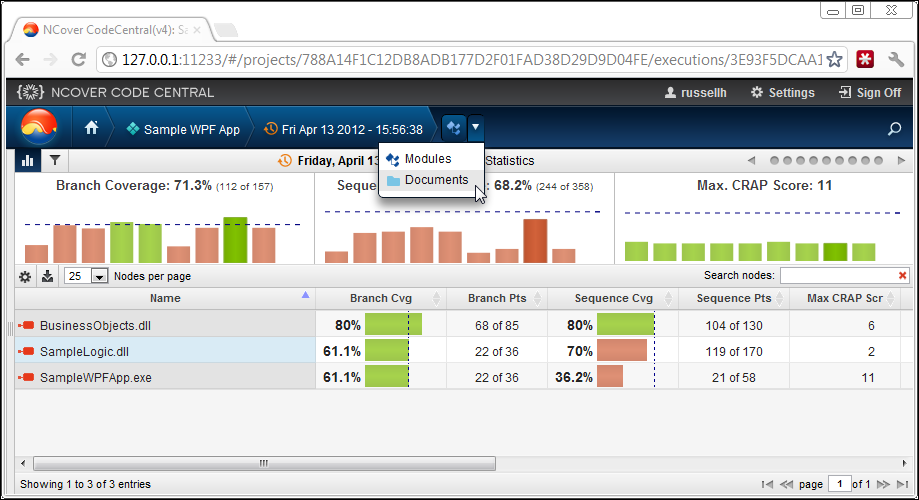This screenshot has width=919, height=500.
Task: Open the table settings gear icon
Action: click(x=25, y=277)
